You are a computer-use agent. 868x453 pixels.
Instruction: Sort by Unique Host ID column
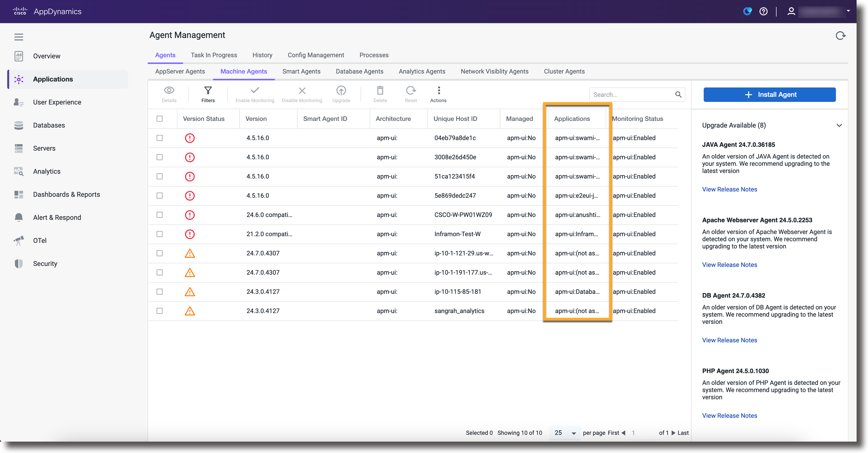(x=455, y=119)
